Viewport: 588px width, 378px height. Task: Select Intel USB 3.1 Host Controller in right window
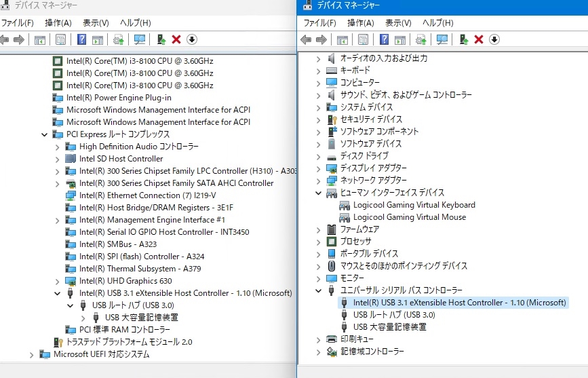(x=459, y=303)
